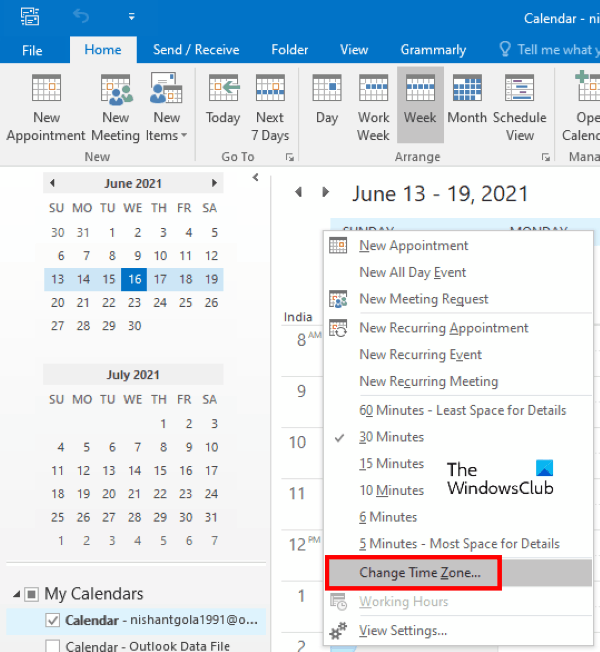Click the June 2021 month header
Screen dimensions: 600x652
[133, 183]
